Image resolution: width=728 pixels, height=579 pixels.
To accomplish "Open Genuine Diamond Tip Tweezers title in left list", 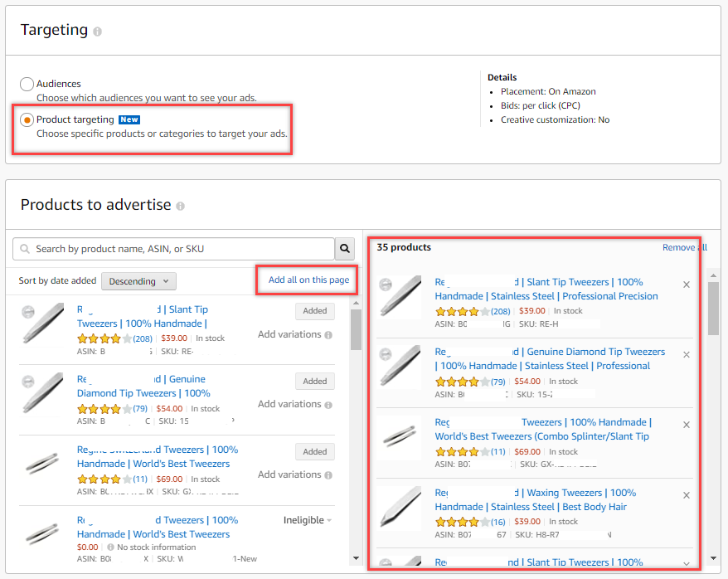I will click(143, 387).
